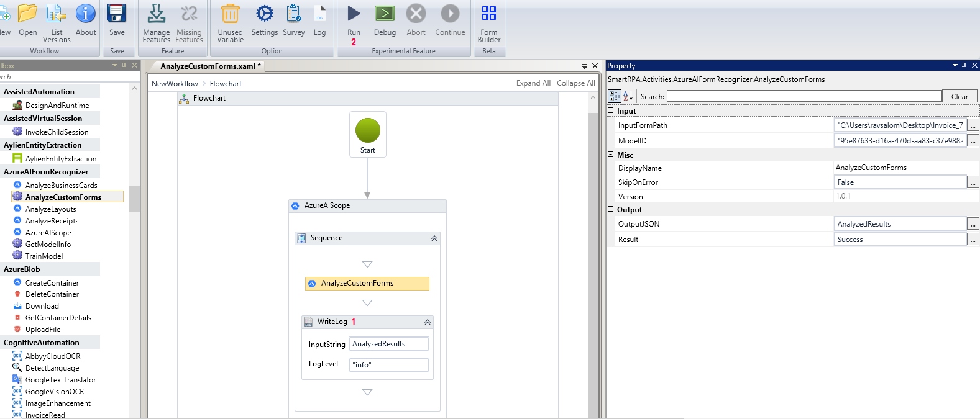The width and height of the screenshot is (980, 419).
Task: Select AzureAIScope in the toolbox list
Action: (x=48, y=233)
